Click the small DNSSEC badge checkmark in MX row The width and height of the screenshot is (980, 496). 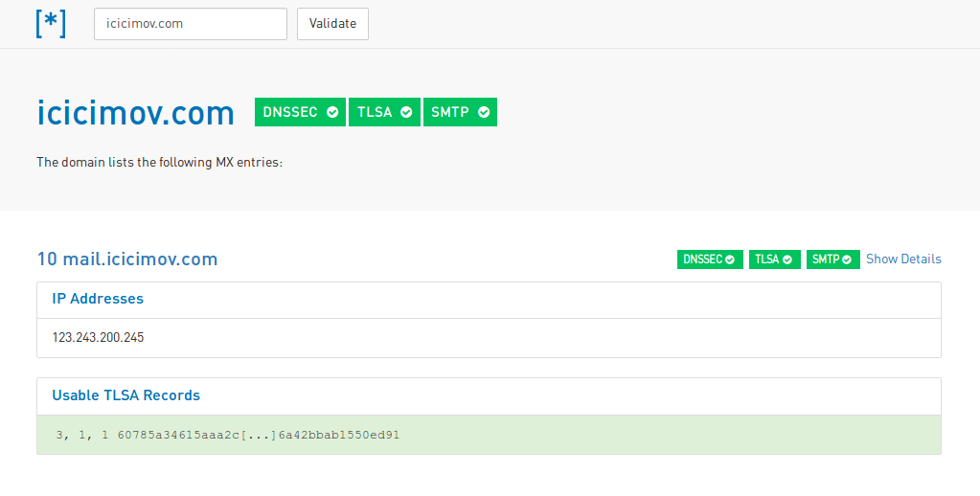click(x=730, y=259)
